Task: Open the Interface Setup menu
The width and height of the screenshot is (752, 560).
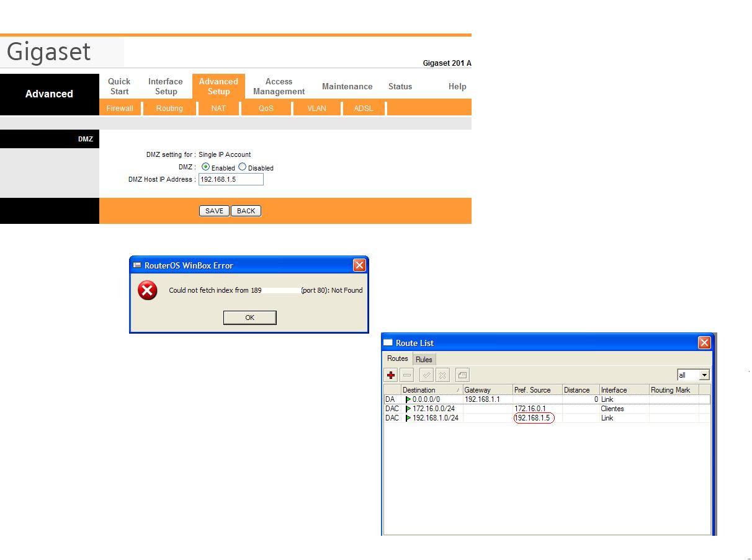Action: [x=166, y=86]
